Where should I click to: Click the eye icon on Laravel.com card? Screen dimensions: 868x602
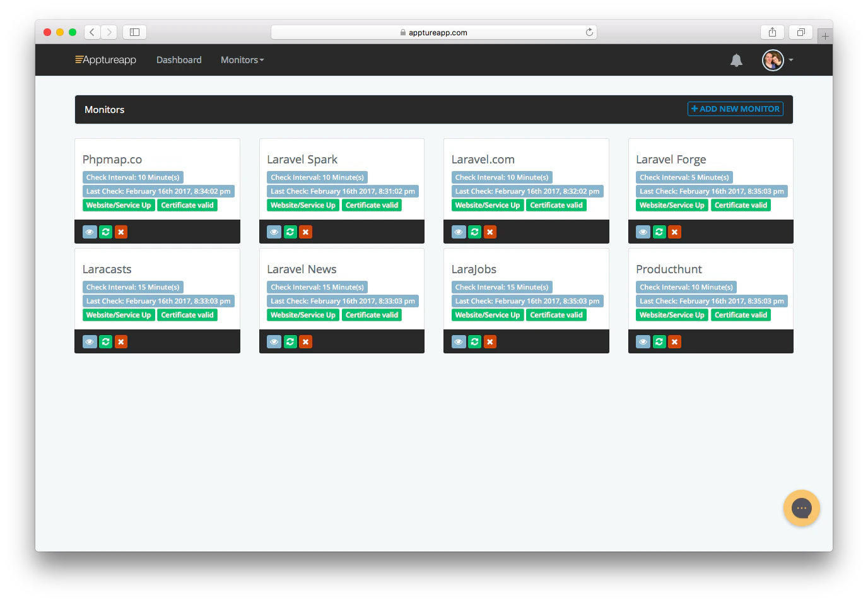point(459,232)
